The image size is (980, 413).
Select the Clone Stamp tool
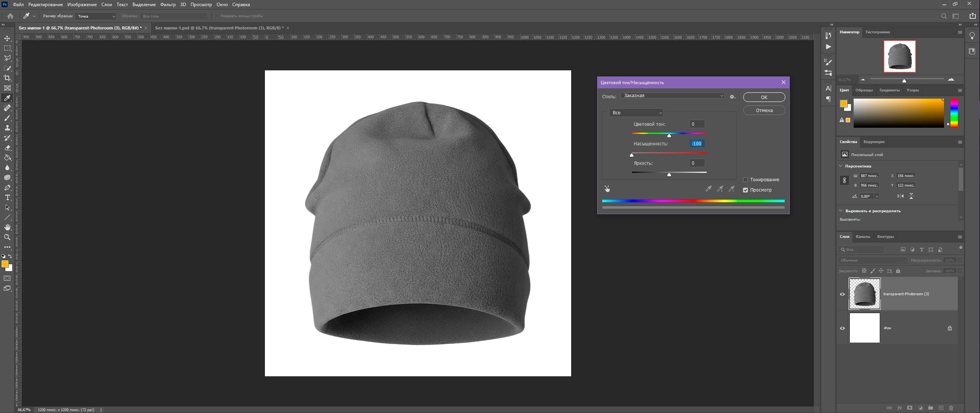7,128
